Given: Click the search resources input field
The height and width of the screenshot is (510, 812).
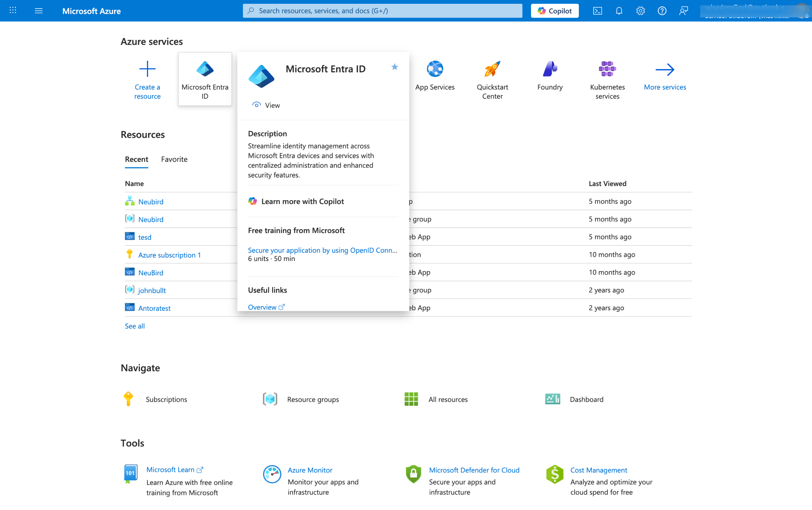Looking at the screenshot, I should pos(382,11).
